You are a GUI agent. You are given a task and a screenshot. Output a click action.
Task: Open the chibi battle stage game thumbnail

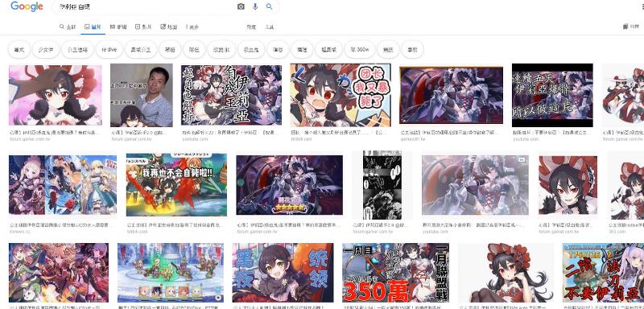pos(171,273)
